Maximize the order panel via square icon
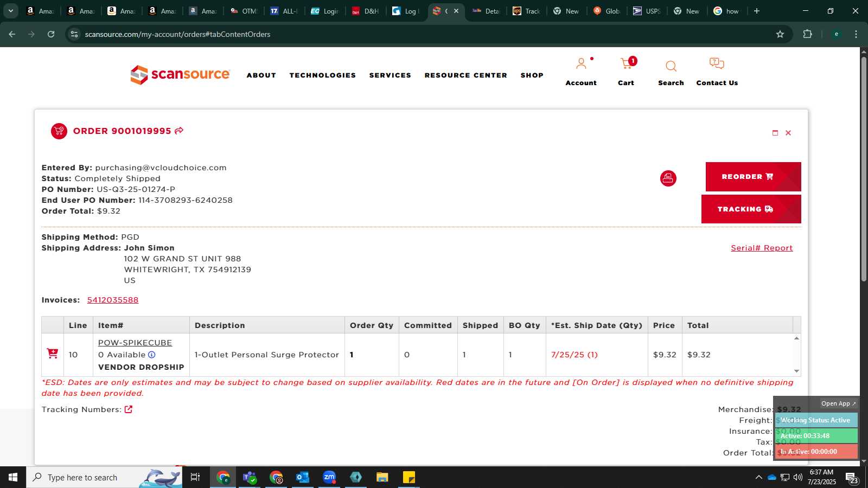 pyautogui.click(x=775, y=133)
